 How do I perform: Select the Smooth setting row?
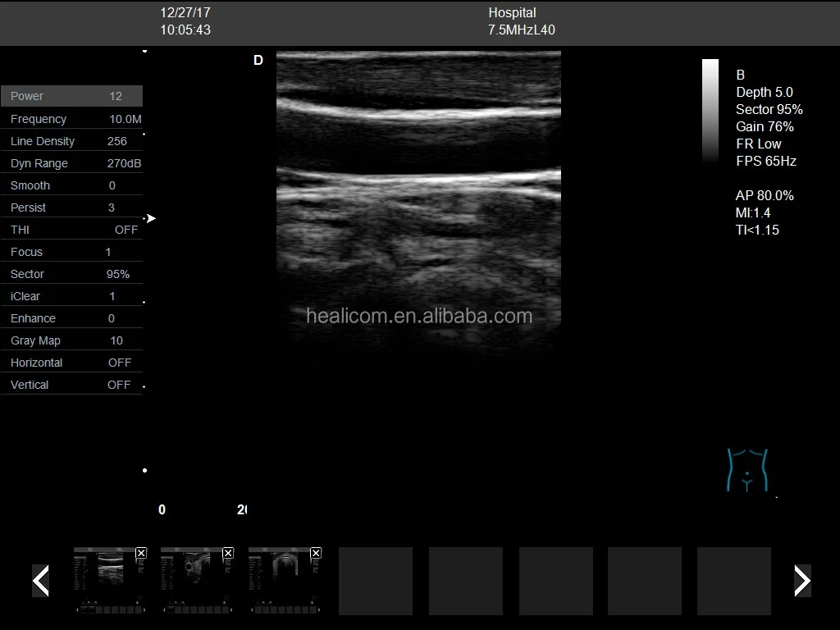72,185
